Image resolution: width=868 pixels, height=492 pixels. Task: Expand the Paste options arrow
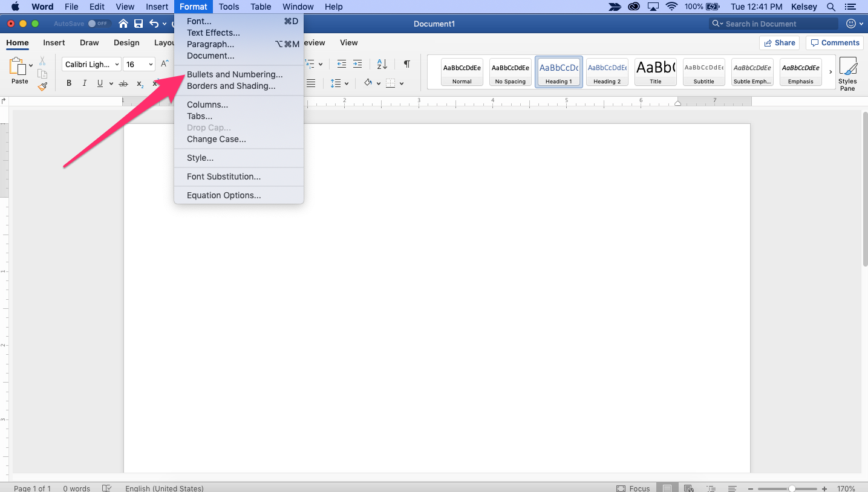(31, 65)
